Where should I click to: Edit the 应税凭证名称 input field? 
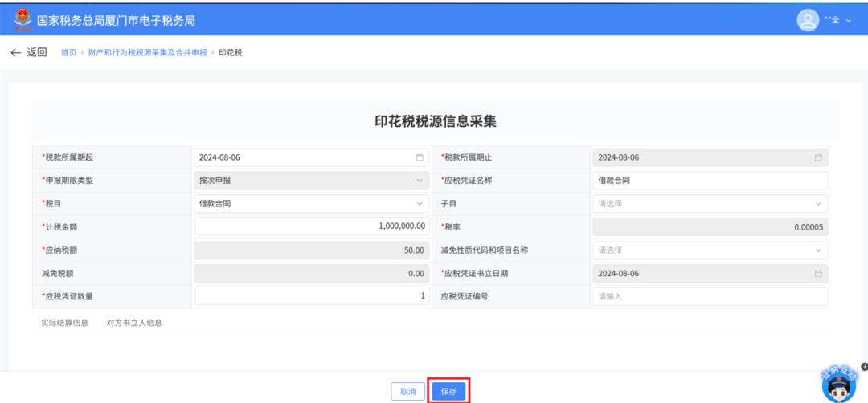[x=710, y=181]
